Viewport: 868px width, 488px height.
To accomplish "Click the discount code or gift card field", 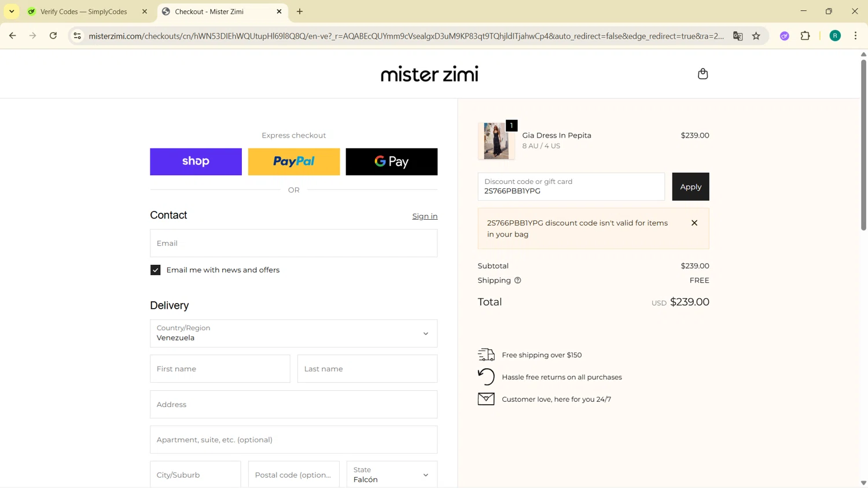I will point(571,187).
